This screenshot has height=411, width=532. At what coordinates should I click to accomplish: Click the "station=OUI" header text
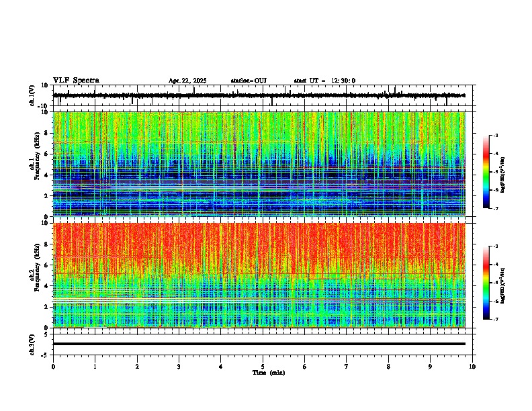[249, 81]
